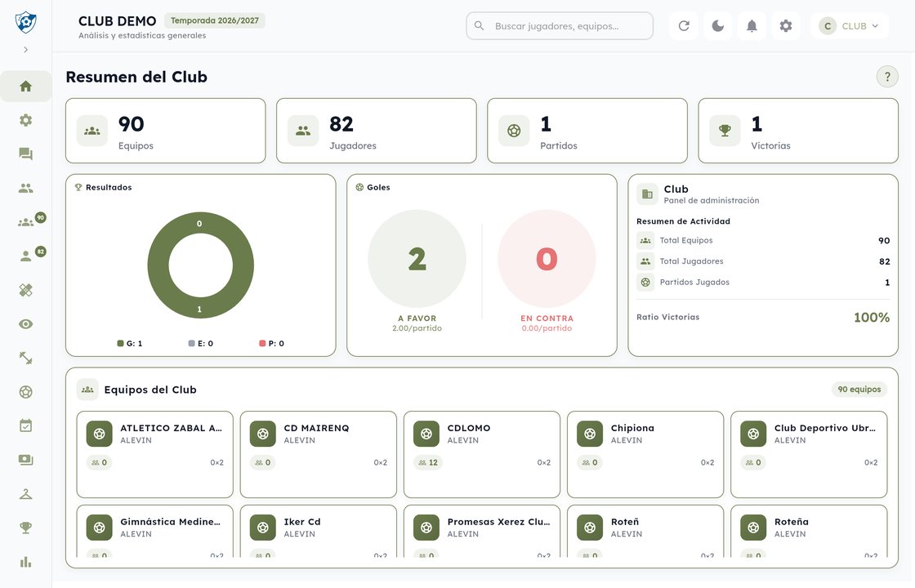This screenshot has width=915, height=588.
Task: Click the 90 equipos badge
Action: coord(859,389)
